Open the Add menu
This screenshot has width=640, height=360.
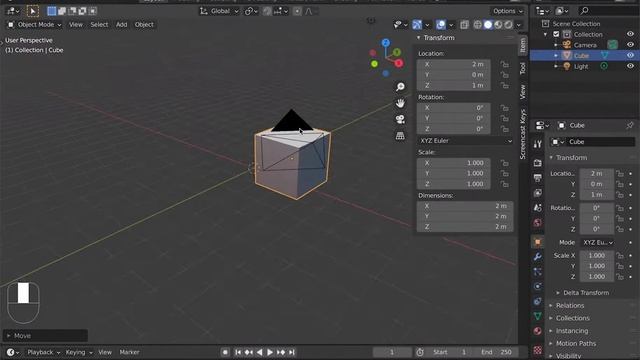(122, 25)
